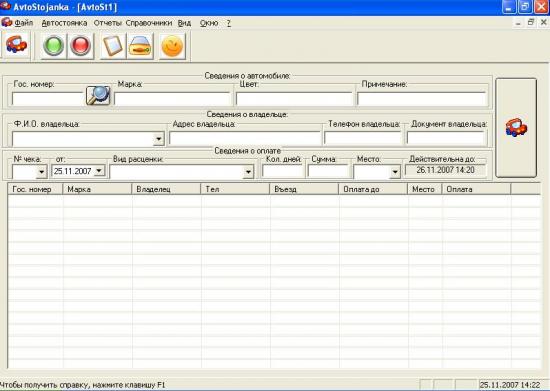Click the status bar date 25.11.2007 14:22
The image size is (550, 391).
(510, 385)
